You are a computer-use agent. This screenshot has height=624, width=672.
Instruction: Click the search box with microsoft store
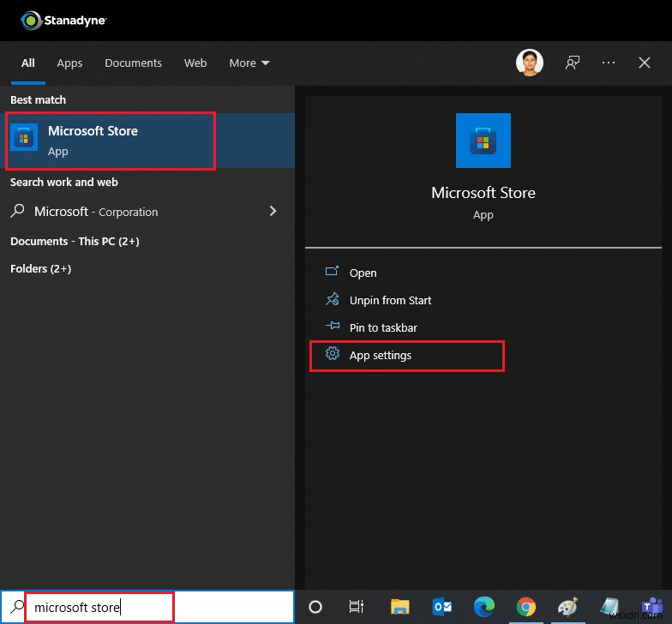pos(147,607)
